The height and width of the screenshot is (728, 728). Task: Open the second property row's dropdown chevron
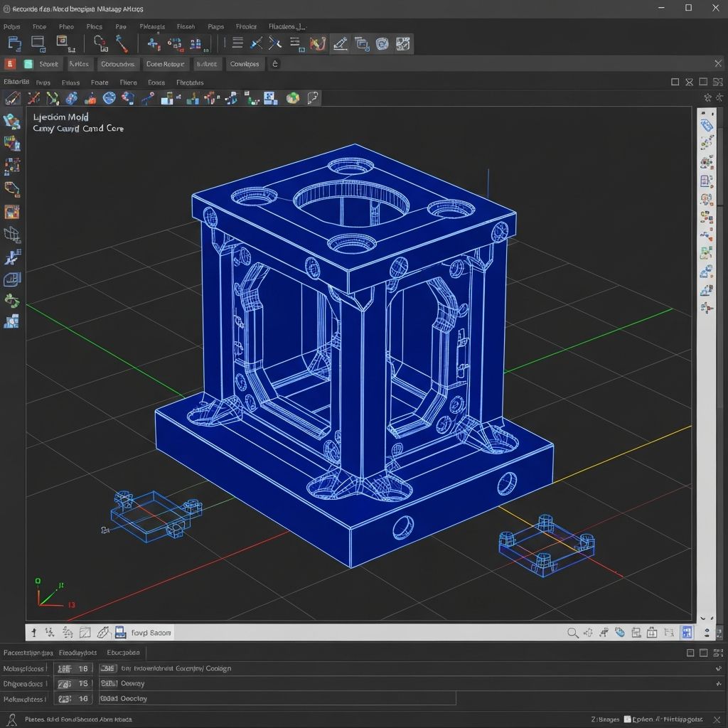[x=718, y=683]
